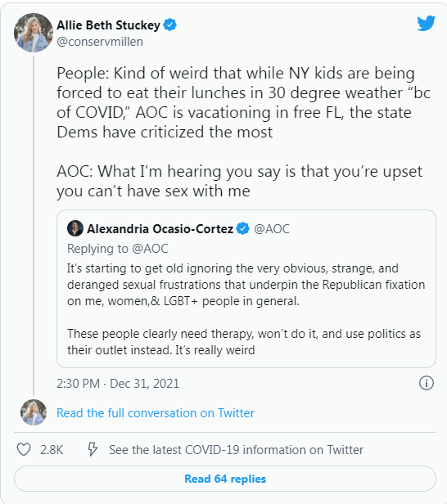Click the Twitter bird logo
This screenshot has height=504, width=447.
(x=426, y=24)
